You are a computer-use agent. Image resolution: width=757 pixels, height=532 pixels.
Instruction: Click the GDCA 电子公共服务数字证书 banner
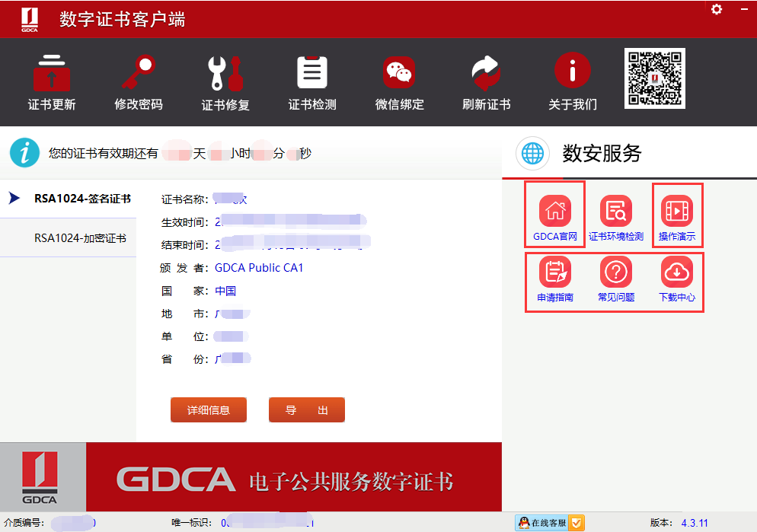293,477
